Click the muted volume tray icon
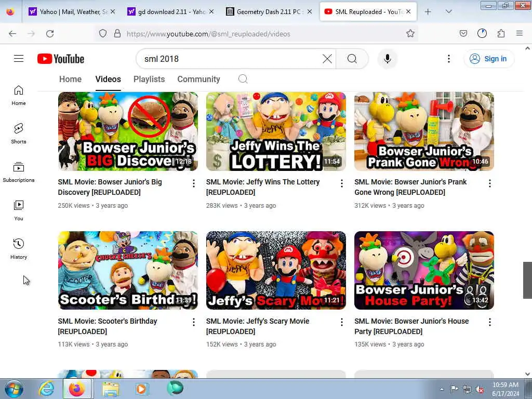 pyautogui.click(x=480, y=390)
